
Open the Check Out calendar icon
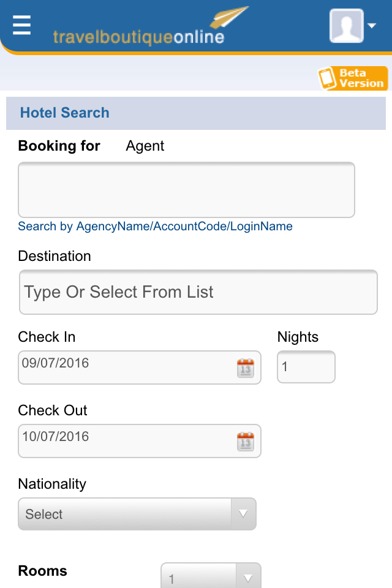point(246,442)
